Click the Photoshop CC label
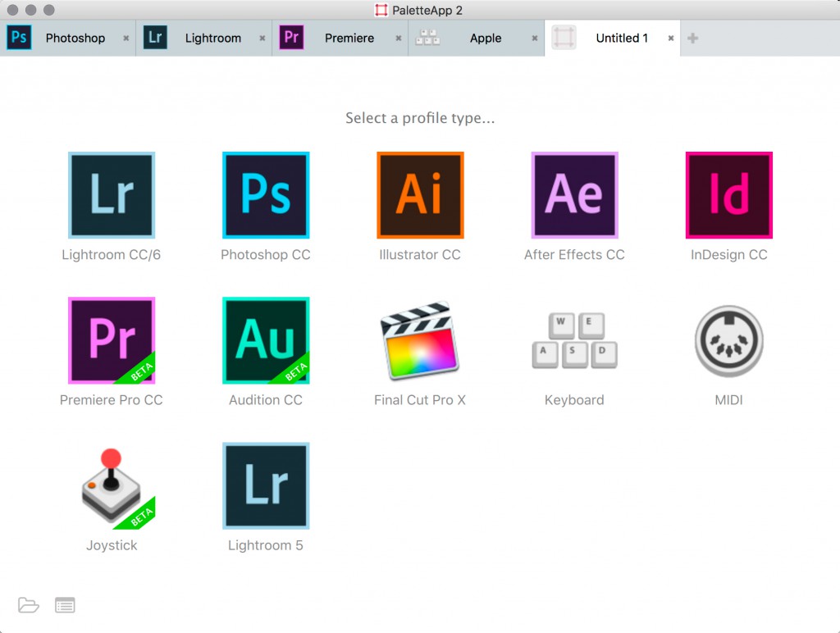Viewport: 840px width, 633px height. [266, 255]
